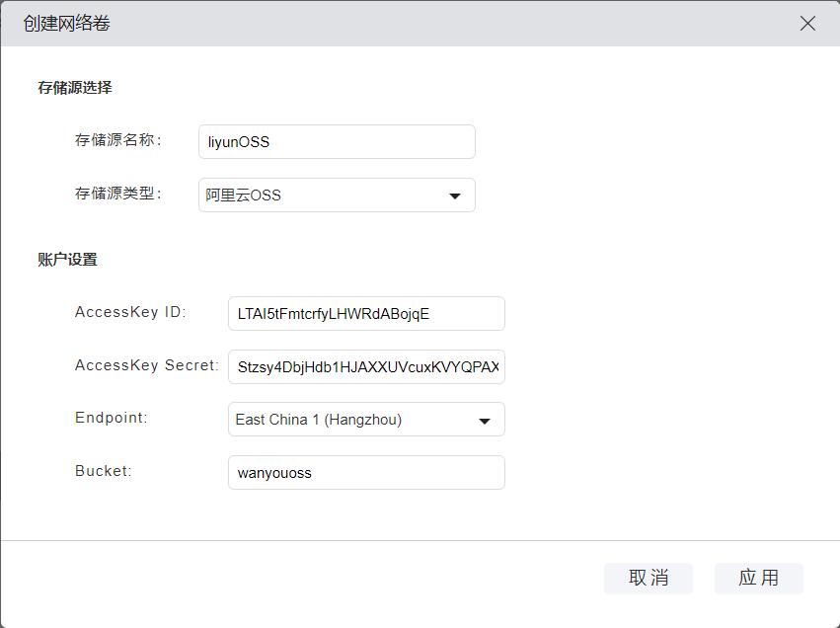Click the AccessKey Secret input field
The image size is (840, 628).
coord(365,366)
